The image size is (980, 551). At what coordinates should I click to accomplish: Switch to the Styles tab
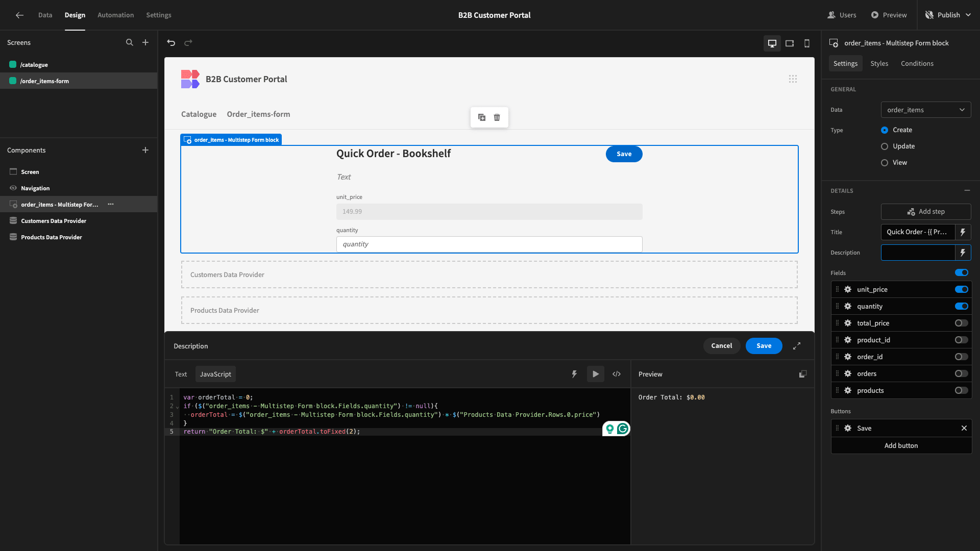879,63
